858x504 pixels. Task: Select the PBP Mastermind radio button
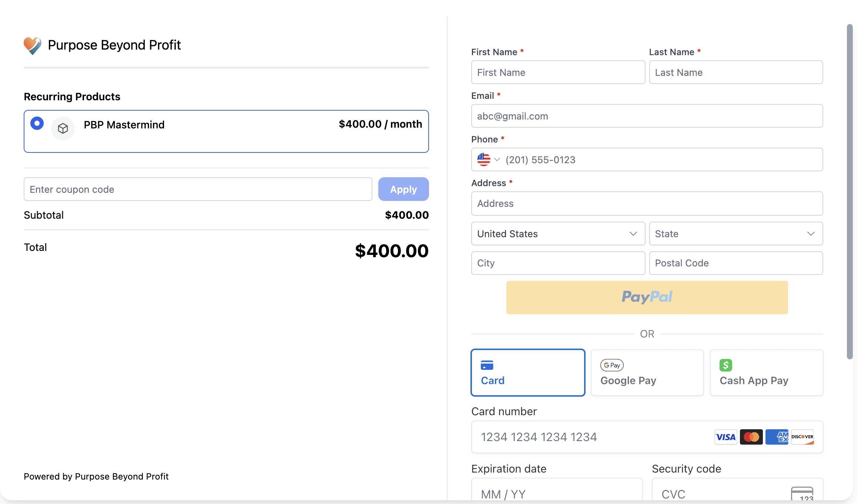point(37,123)
